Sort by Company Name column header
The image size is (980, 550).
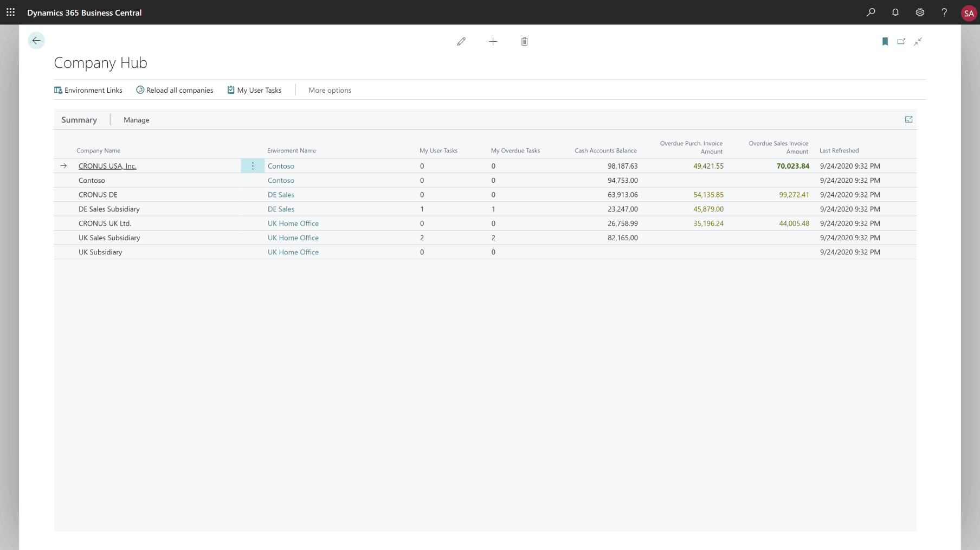tap(98, 150)
